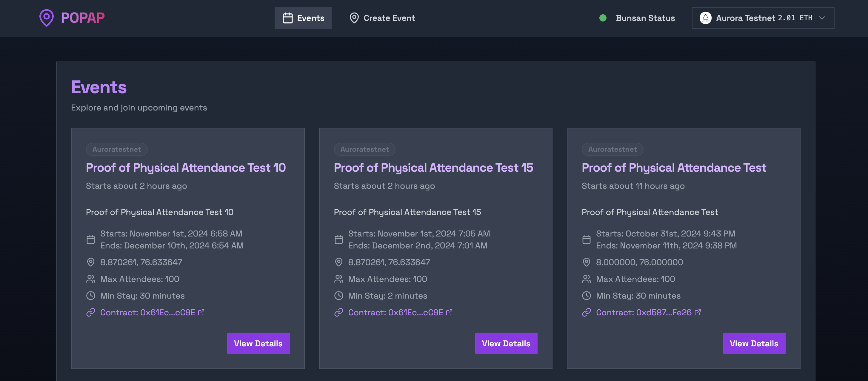868x381 pixels.
Task: Click external link icon on Test 15 contract
Action: coord(449,312)
